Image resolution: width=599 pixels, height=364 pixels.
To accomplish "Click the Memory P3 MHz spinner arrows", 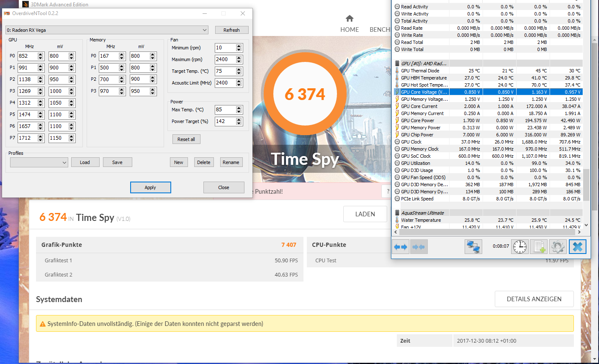I will click(122, 91).
